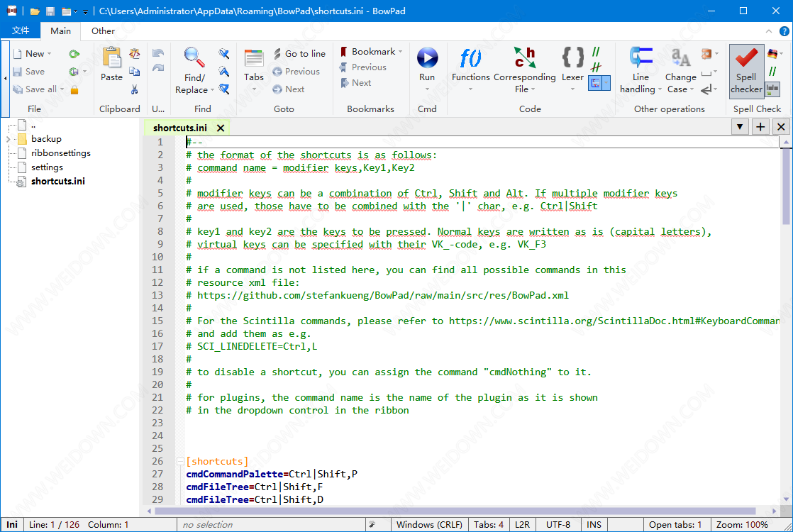Image resolution: width=793 pixels, height=532 pixels.
Task: Click the Undo arrow icon
Action: tap(158, 52)
